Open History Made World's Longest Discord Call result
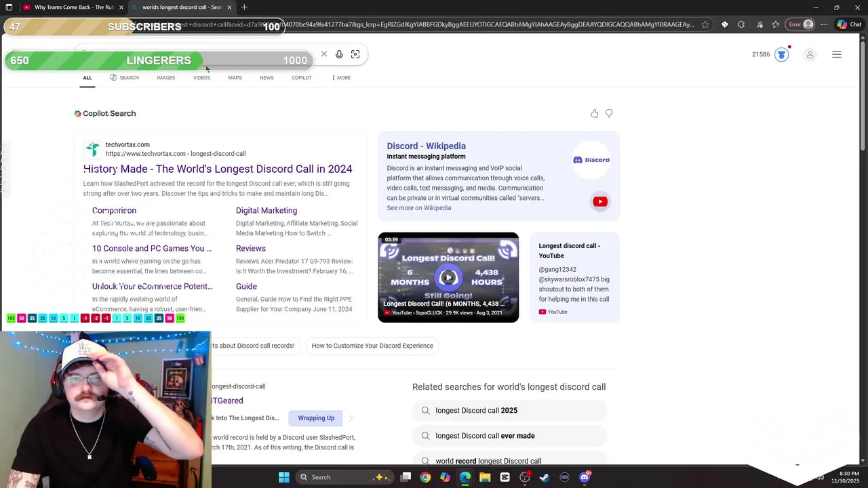 coord(218,169)
